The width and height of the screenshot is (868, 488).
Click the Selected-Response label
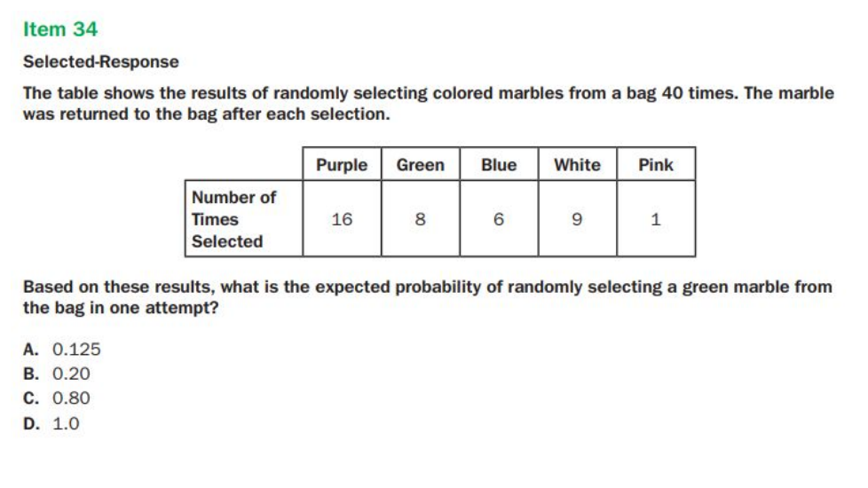pos(100,62)
